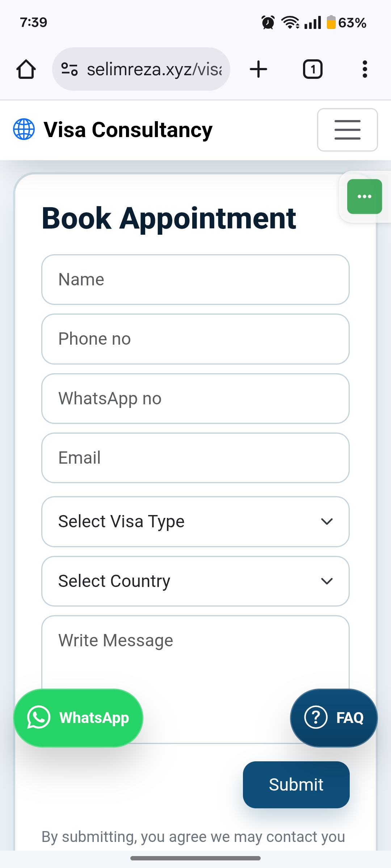Tap the tab switcher showing one tab
The height and width of the screenshot is (868, 391).
[312, 69]
